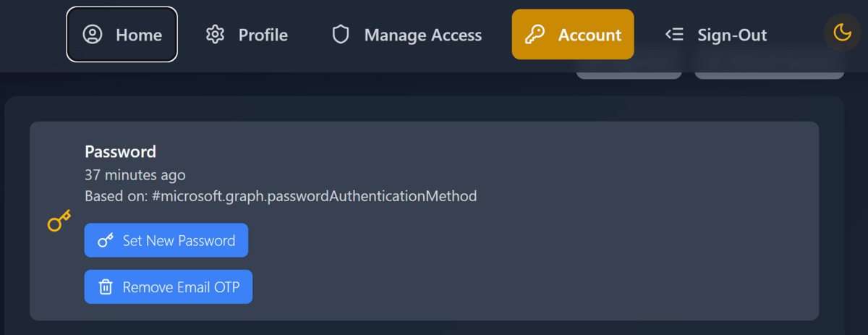Click the "37 minutes ago" timestamp
The width and height of the screenshot is (868, 335).
tap(135, 175)
